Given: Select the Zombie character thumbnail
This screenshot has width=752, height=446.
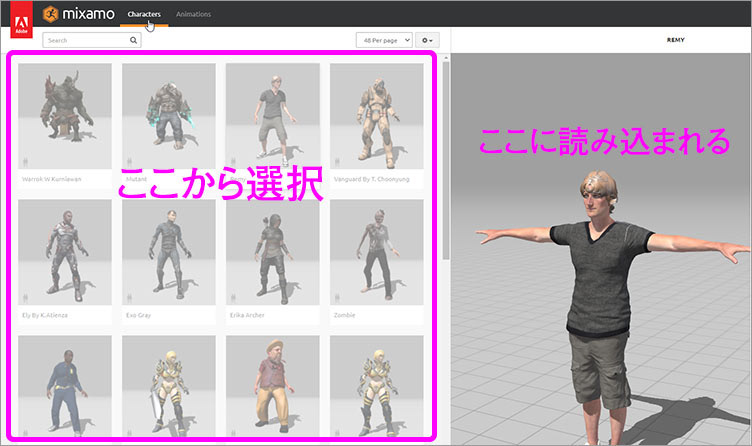Looking at the screenshot, I should (376, 252).
